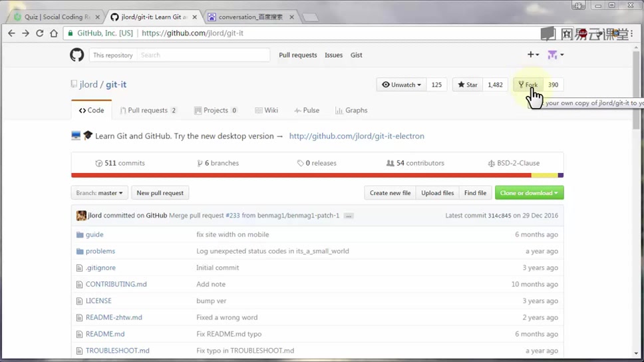644x362 pixels.
Task: Switch to the Quiz | Social Coding browser tab
Action: (55, 17)
